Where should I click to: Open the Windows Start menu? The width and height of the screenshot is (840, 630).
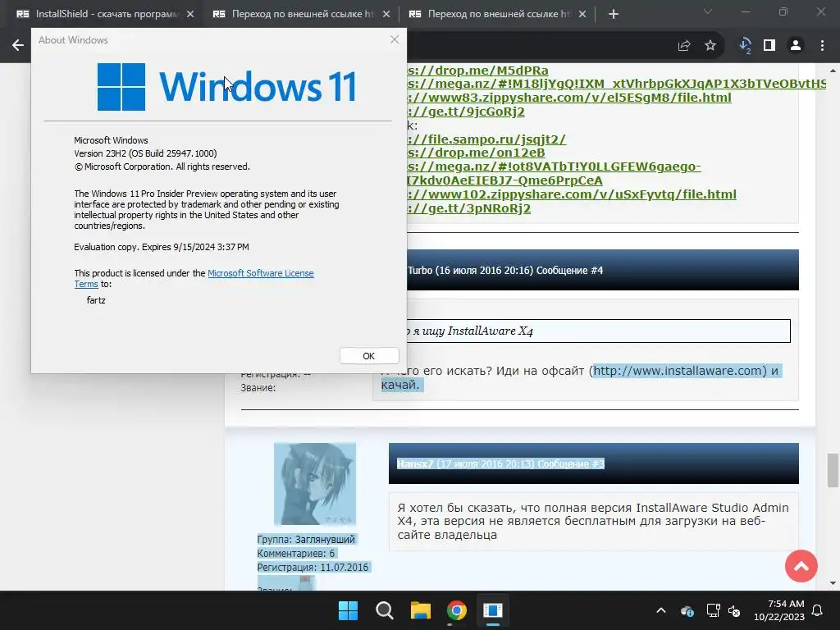(x=348, y=610)
